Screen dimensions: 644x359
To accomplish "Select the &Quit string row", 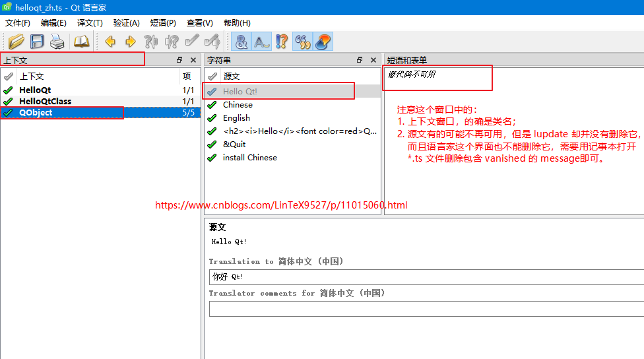I will point(292,144).
